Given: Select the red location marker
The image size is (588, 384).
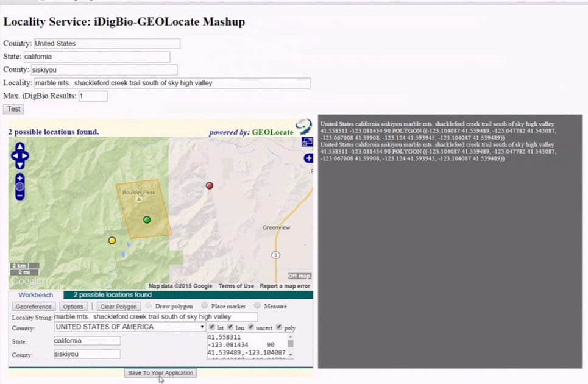Looking at the screenshot, I should [210, 186].
